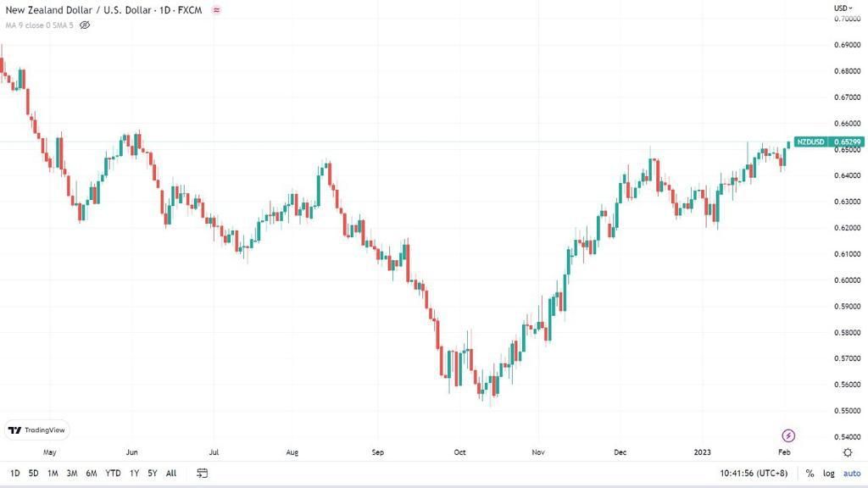The image size is (868, 488).
Task: Click the 0.62000 price axis label
Action: pyautogui.click(x=848, y=228)
